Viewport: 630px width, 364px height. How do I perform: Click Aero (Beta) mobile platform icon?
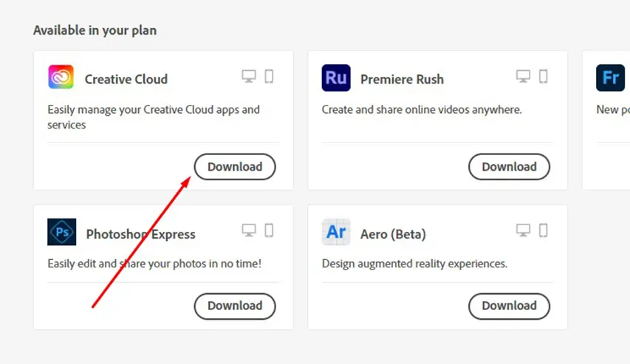click(x=543, y=230)
